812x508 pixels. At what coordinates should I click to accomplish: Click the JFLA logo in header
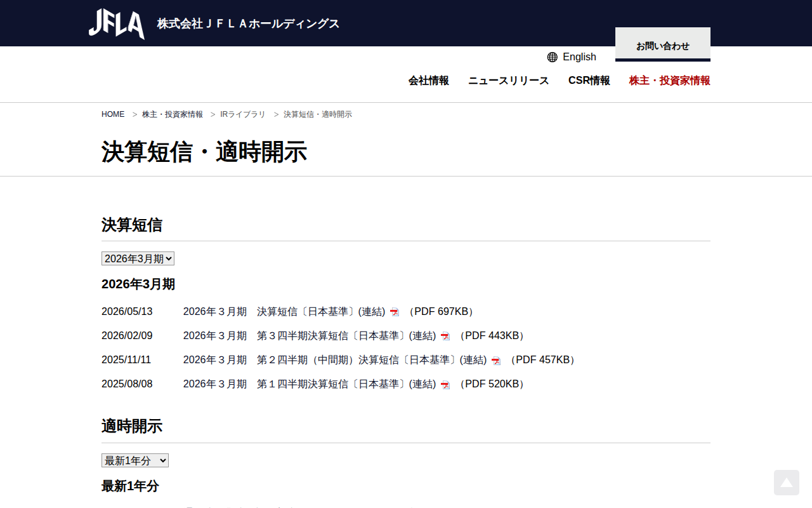click(117, 24)
